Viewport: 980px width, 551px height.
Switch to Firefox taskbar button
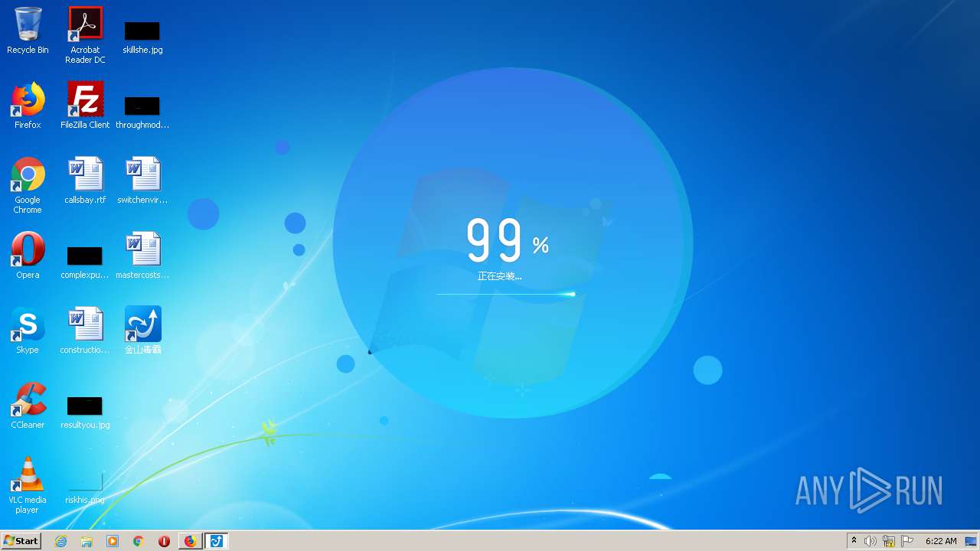coord(190,541)
